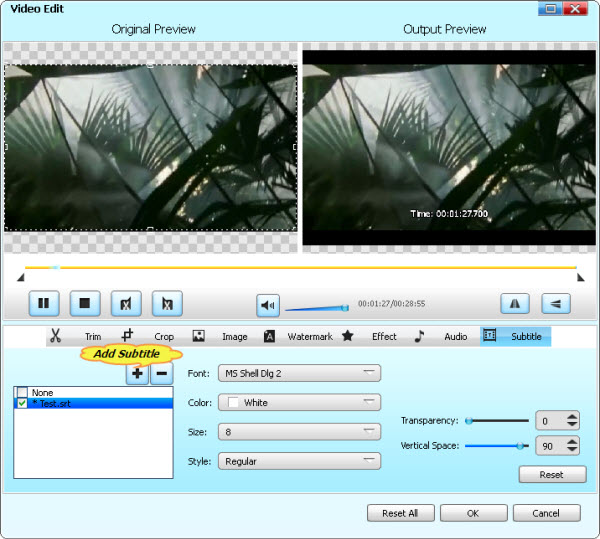The height and width of the screenshot is (539, 600).
Task: Add a subtitle with the plus button
Action: pyautogui.click(x=137, y=373)
